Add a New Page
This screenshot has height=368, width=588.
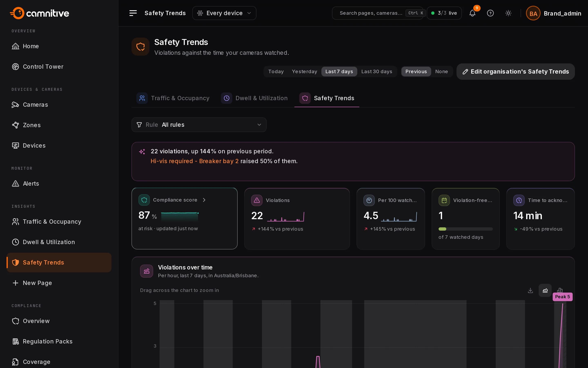59,283
